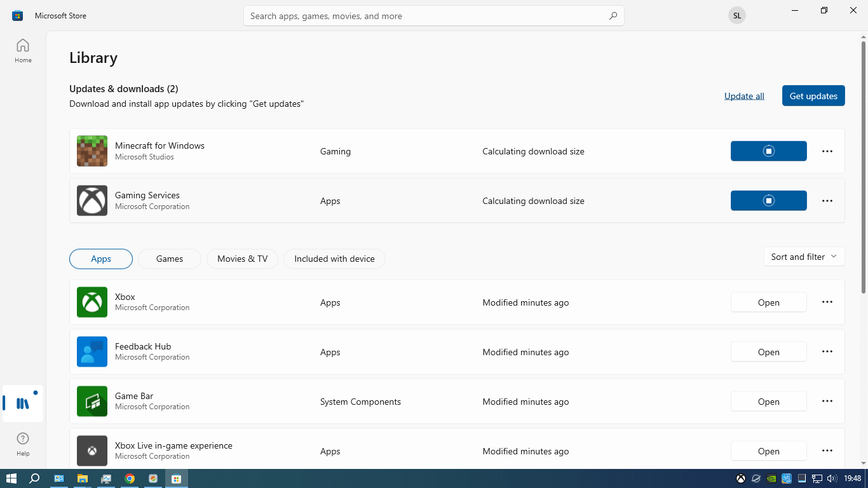Click the scrollbar down arrow

[x=864, y=464]
